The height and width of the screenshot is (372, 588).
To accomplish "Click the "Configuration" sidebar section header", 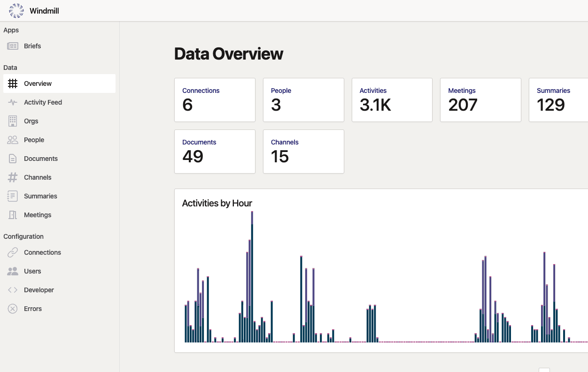I will pos(23,236).
